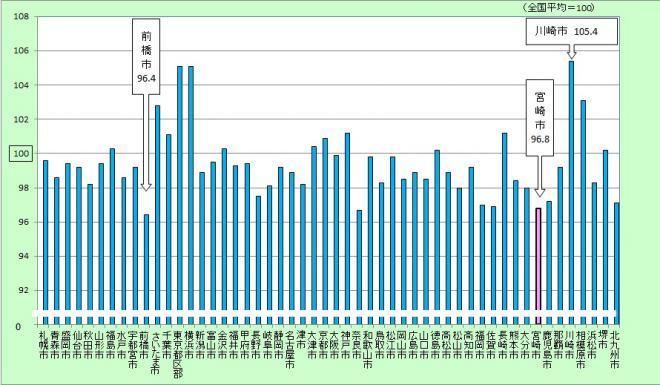Select the 94 y-axis tick label
Image resolution: width=660 pixels, height=385 pixels.
click(23, 256)
